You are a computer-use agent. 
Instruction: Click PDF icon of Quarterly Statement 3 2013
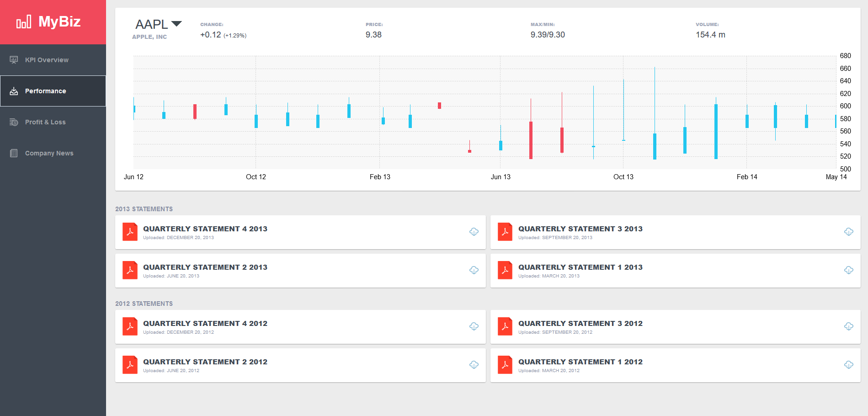[x=505, y=232]
